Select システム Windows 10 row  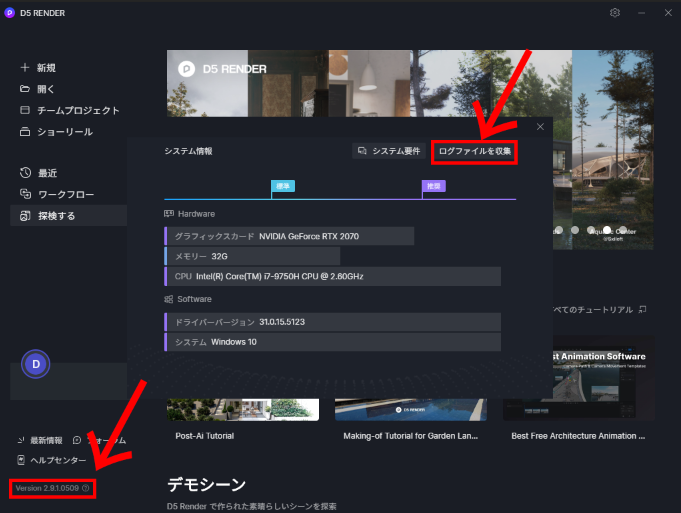[x=332, y=342]
